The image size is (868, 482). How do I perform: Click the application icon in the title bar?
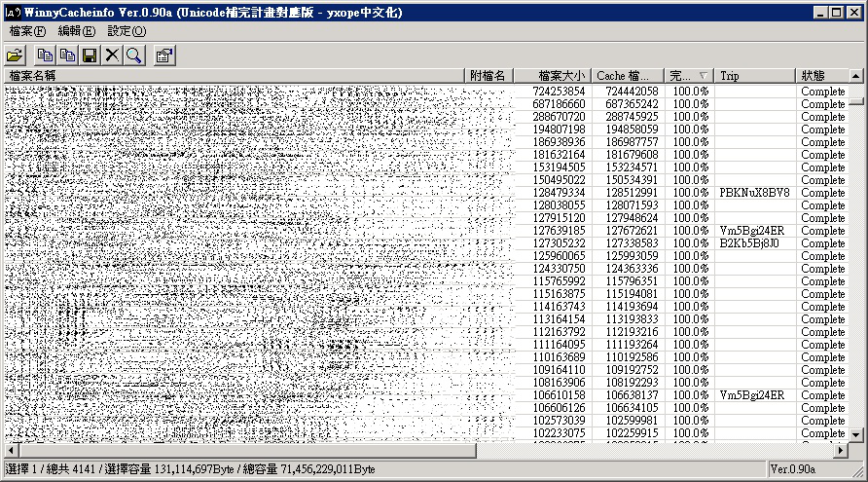pyautogui.click(x=13, y=13)
